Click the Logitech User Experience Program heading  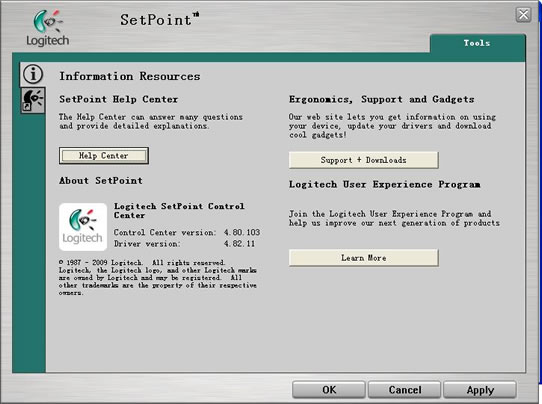click(x=384, y=185)
